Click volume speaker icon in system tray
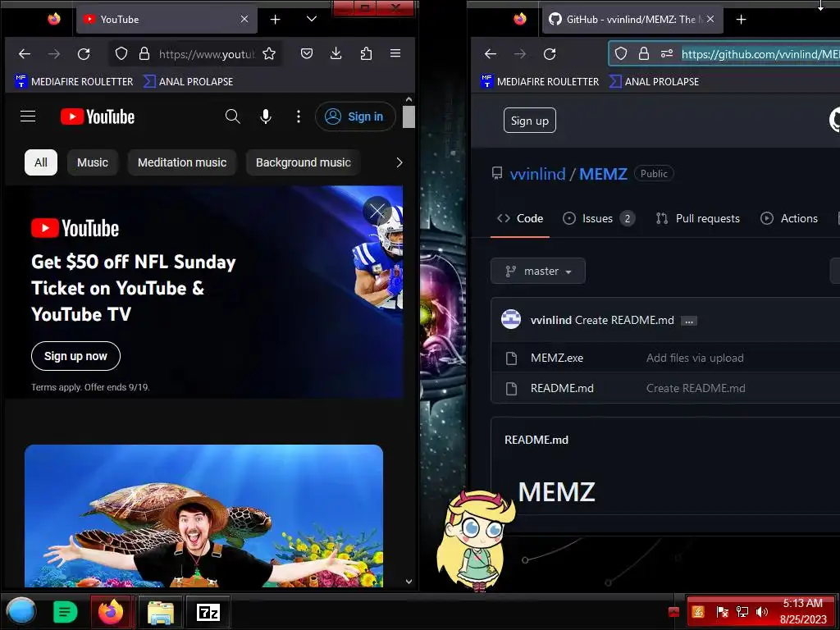This screenshot has height=630, width=840. [761, 612]
